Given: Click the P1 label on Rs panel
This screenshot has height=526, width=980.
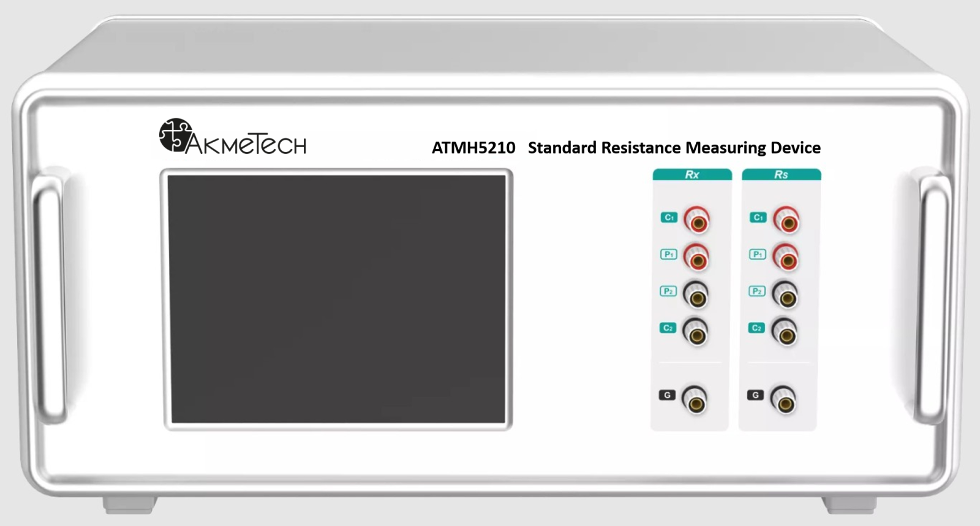Looking at the screenshot, I should (757, 254).
